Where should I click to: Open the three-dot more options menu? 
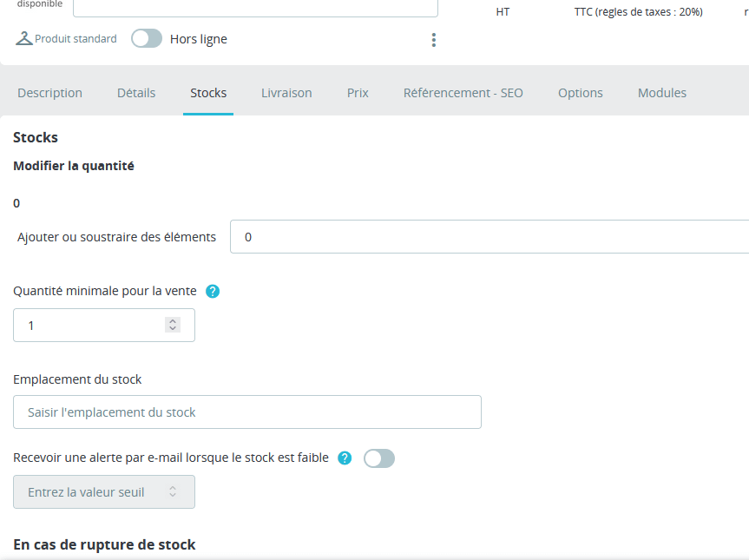coord(434,40)
